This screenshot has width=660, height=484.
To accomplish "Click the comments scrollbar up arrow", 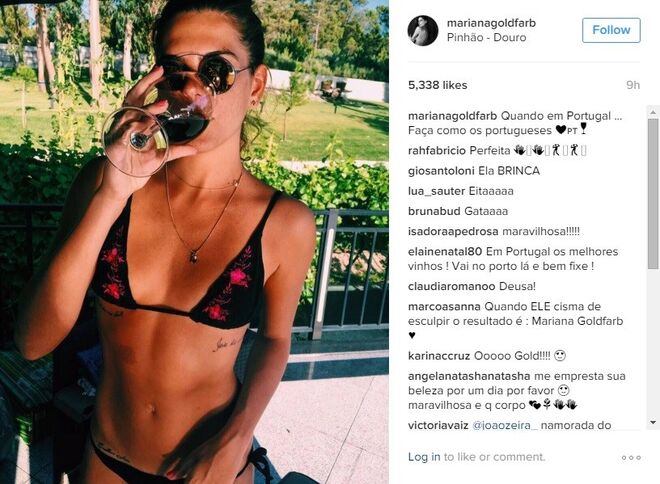I will [x=653, y=112].
